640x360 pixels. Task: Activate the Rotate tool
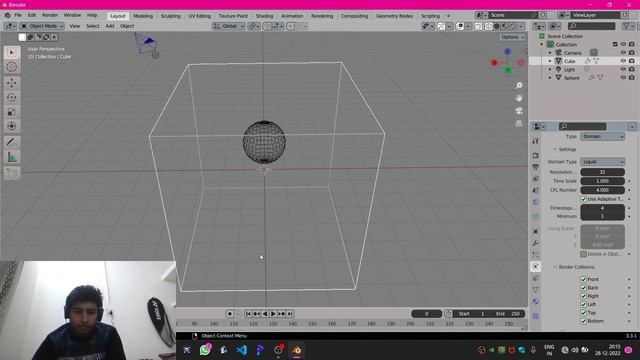coord(11,97)
